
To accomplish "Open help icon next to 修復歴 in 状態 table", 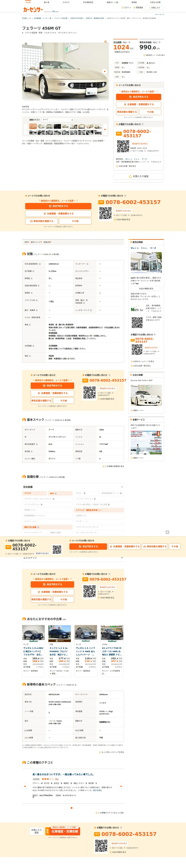I will click(x=32, y=278).
